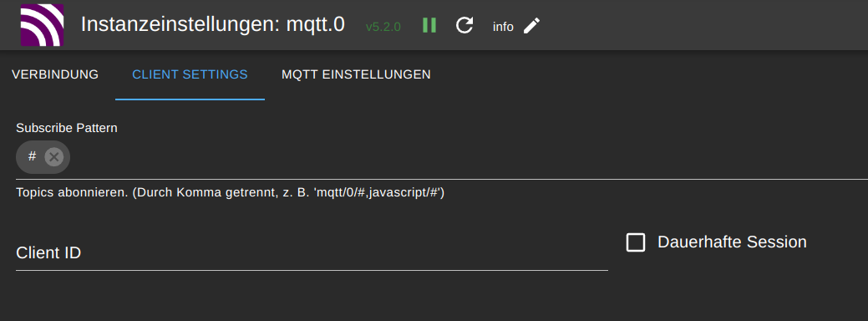The width and height of the screenshot is (868, 321).
Task: Click the v5.2.0 version label
Action: coord(383,27)
